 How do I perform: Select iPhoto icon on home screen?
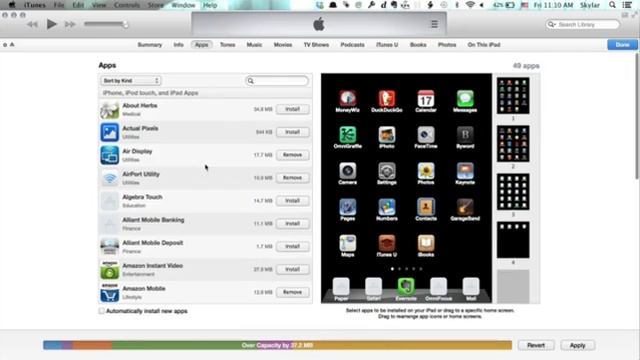click(387, 135)
